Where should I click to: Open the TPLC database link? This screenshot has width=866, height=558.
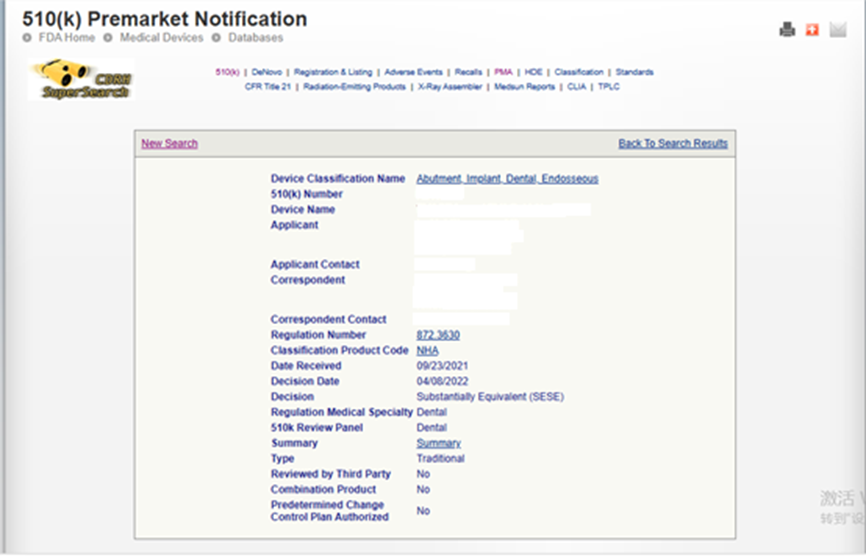[x=609, y=87]
